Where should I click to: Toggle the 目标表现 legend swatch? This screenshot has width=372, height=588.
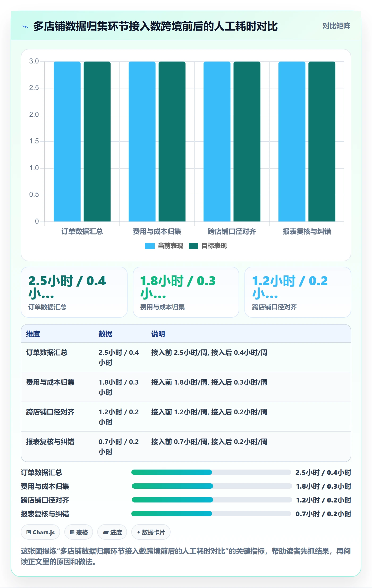click(193, 246)
